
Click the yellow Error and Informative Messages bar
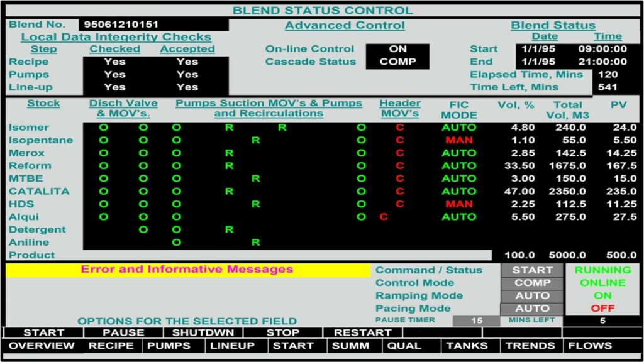pyautogui.click(x=187, y=270)
